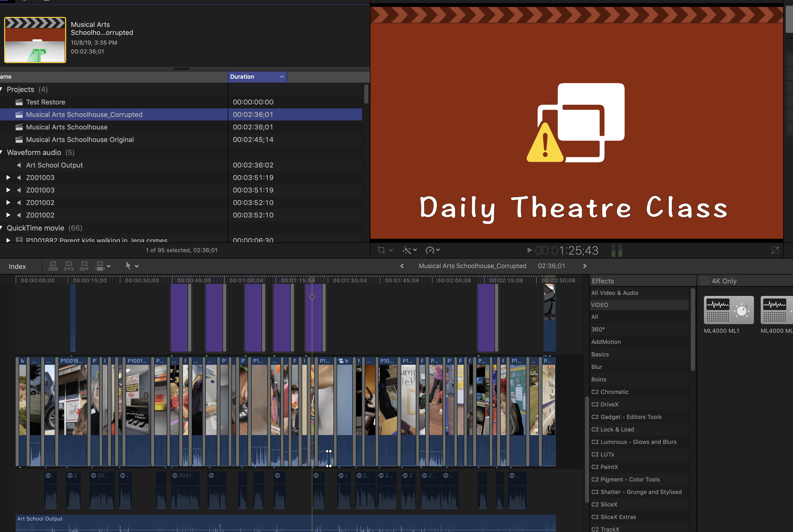Click the append clip to storyline icon
The width and height of the screenshot is (793, 532).
tap(84, 266)
